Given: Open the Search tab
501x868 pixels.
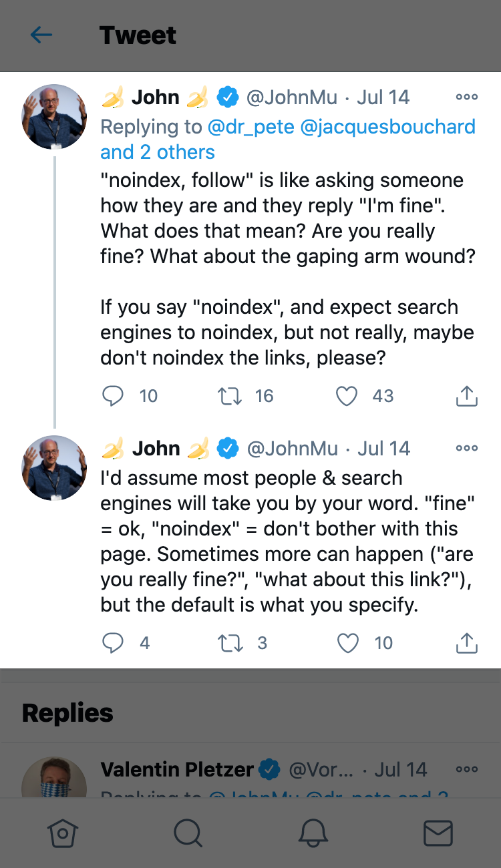Looking at the screenshot, I should 188,833.
